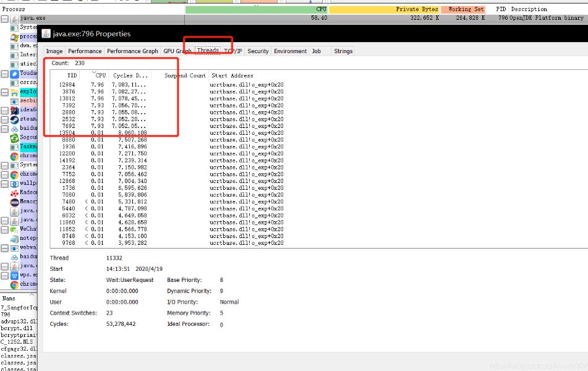The image size is (588, 371).
Task: Sort by Suspend Count column header
Action: pyautogui.click(x=185, y=75)
